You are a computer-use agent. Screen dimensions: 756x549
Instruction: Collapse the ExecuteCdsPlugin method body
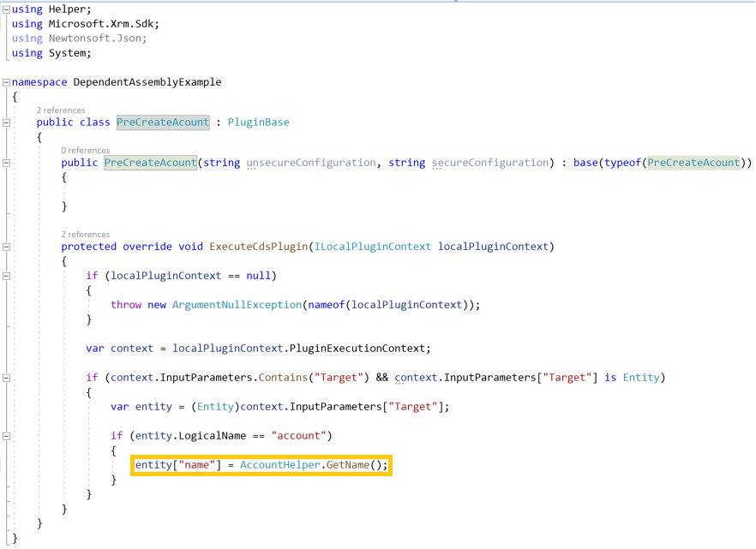point(6,247)
